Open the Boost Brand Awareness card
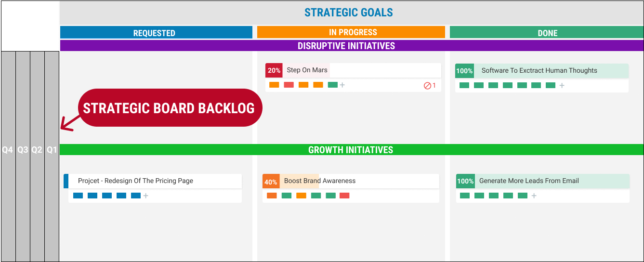The width and height of the screenshot is (644, 262). click(351, 181)
